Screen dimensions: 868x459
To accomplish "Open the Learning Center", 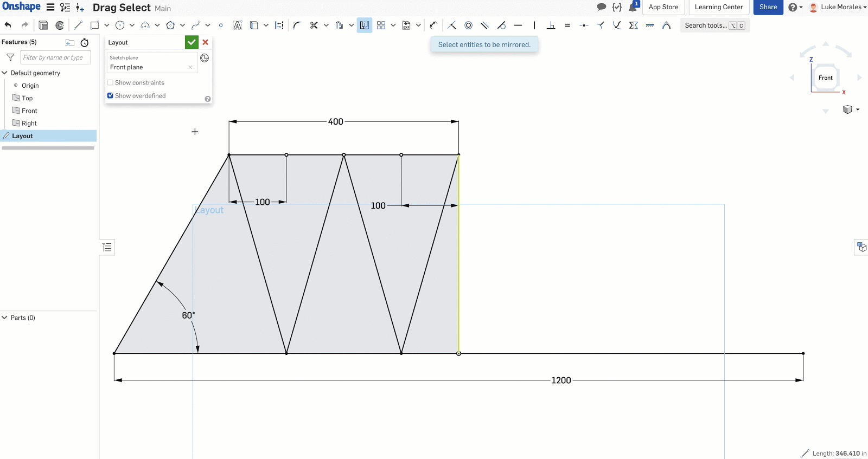I will [718, 7].
